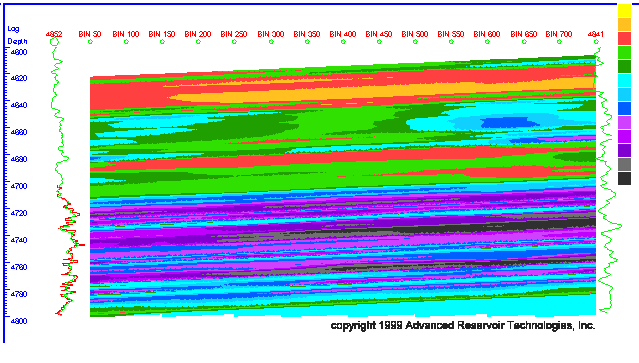Select the BIN 400 label
This screenshot has width=639, height=363.
click(343, 34)
